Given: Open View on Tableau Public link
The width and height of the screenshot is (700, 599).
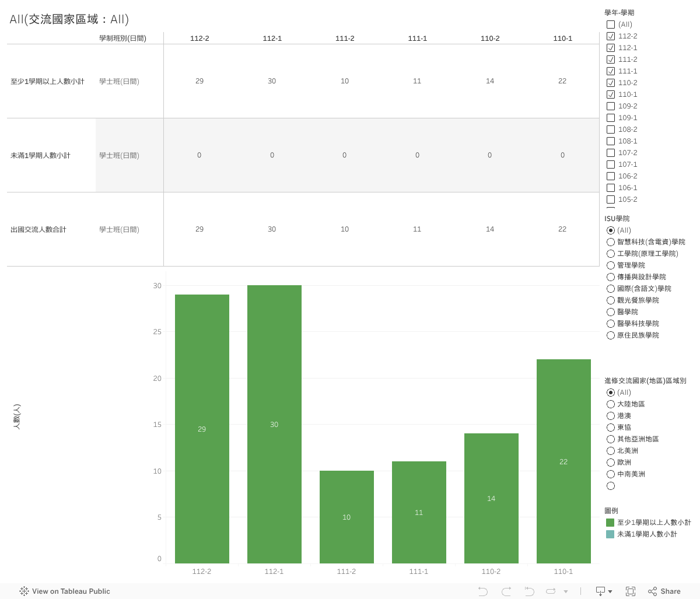Looking at the screenshot, I should pyautogui.click(x=65, y=591).
